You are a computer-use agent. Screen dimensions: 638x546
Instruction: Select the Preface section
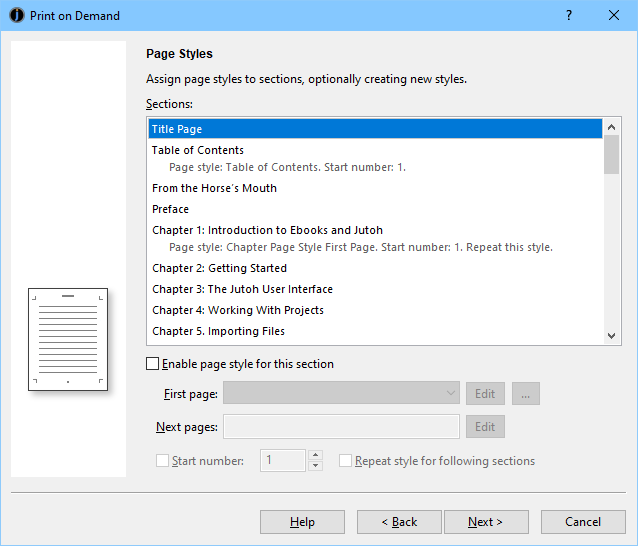[170, 209]
